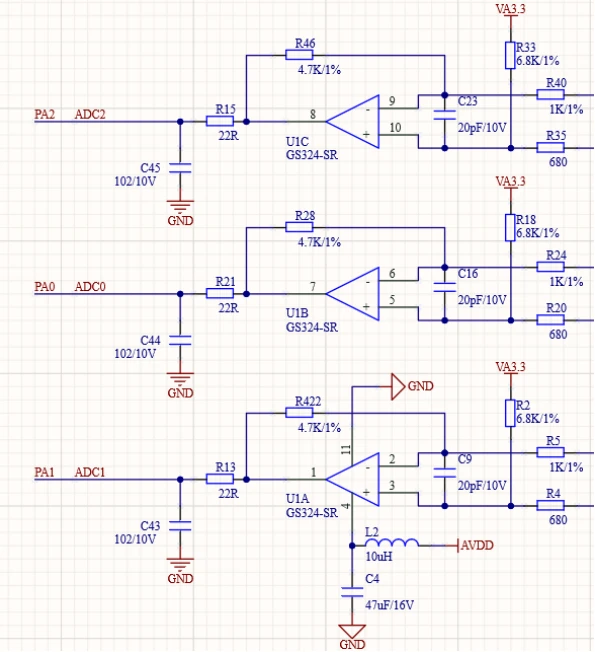Screen dimensions: 595x652
Task: Click resistor R33 6.8K/1% vertical body
Action: (511, 55)
